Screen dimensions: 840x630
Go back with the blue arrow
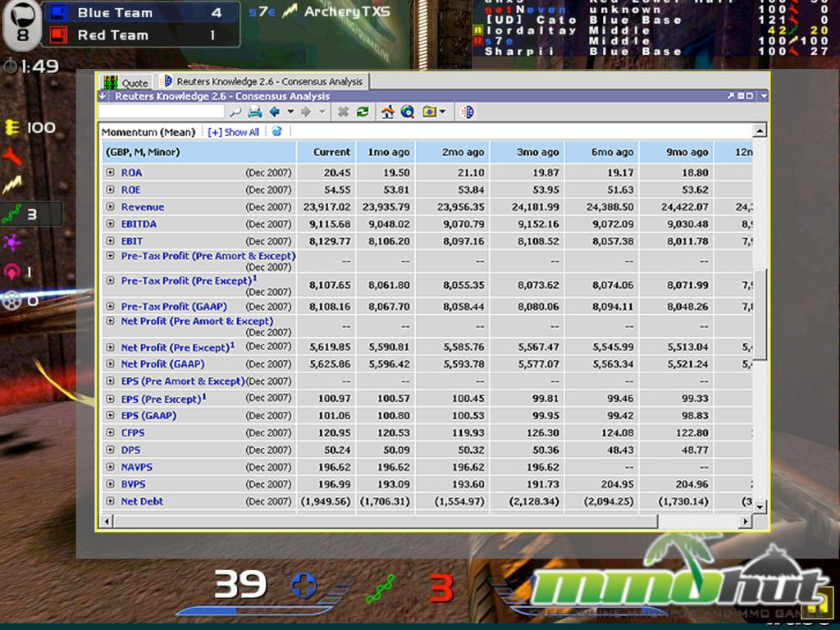tap(275, 112)
